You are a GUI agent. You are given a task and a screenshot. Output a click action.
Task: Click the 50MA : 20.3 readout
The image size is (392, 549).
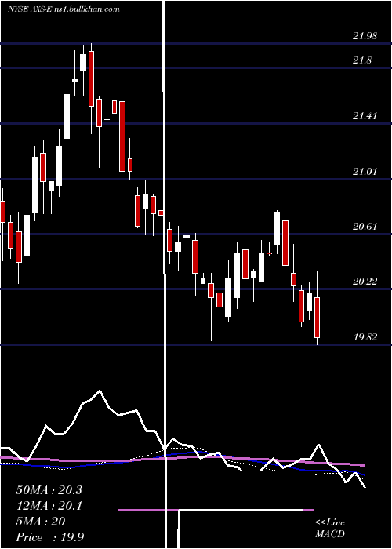(49, 490)
